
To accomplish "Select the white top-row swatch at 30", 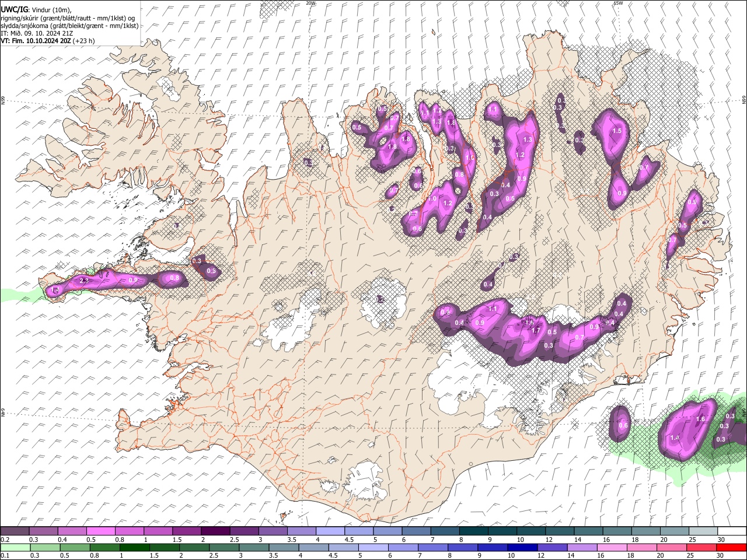I will [731, 531].
